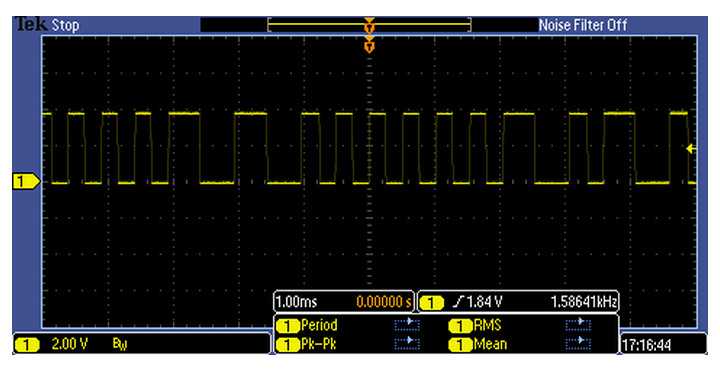Open the RMS measurement value indicator
Viewport: 720px width, 376px height.
pyautogui.click(x=578, y=325)
